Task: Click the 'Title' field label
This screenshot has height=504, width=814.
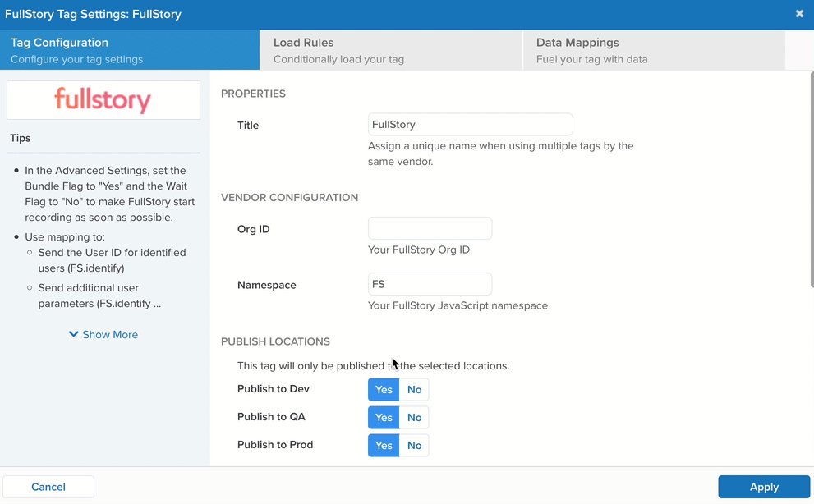Action: click(x=248, y=125)
